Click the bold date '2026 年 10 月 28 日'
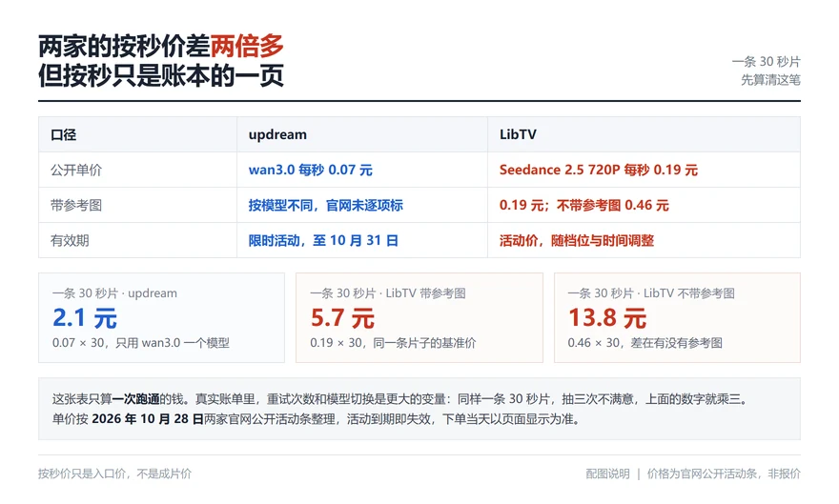The image size is (839, 504). point(148,418)
